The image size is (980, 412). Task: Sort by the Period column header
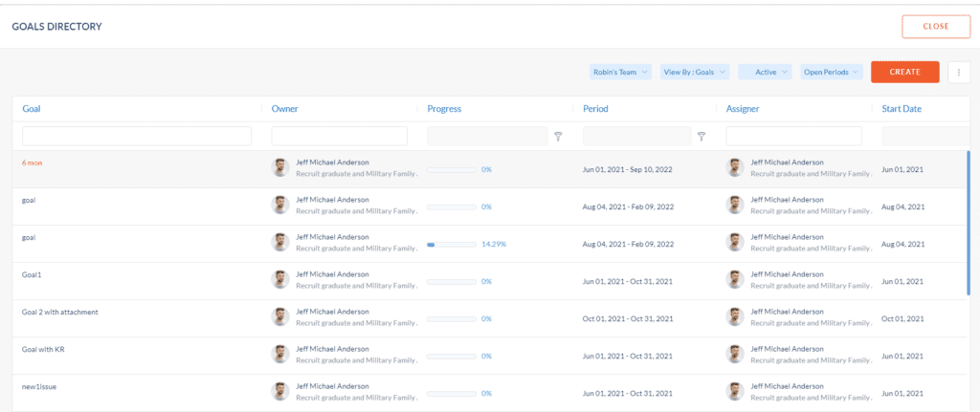pyautogui.click(x=595, y=109)
